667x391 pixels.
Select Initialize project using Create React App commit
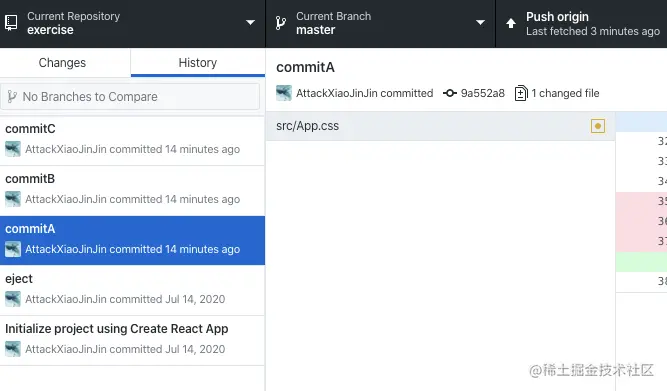tap(132, 340)
